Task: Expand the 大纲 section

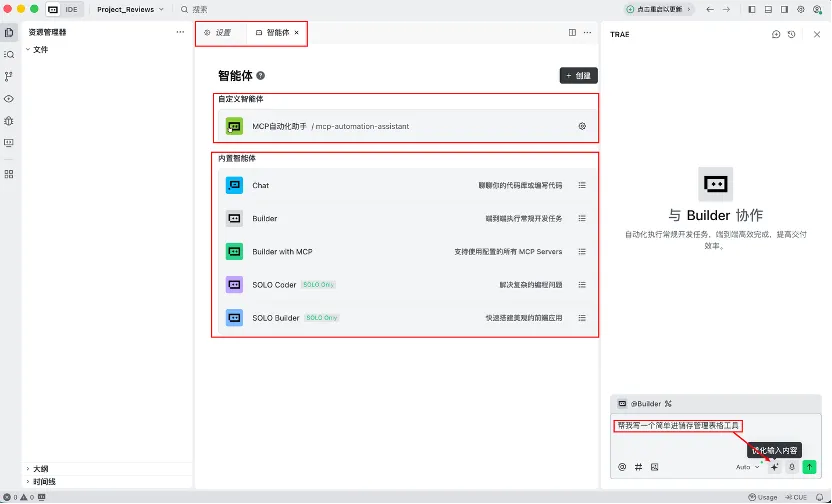Action: (x=37, y=469)
